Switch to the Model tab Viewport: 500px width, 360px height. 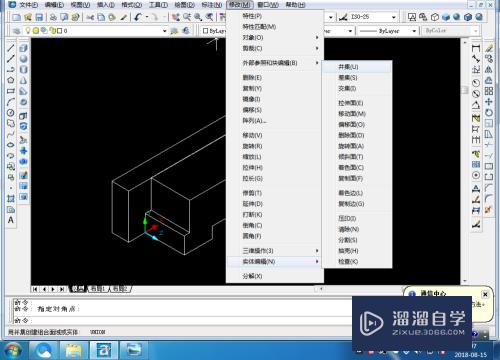pos(78,289)
